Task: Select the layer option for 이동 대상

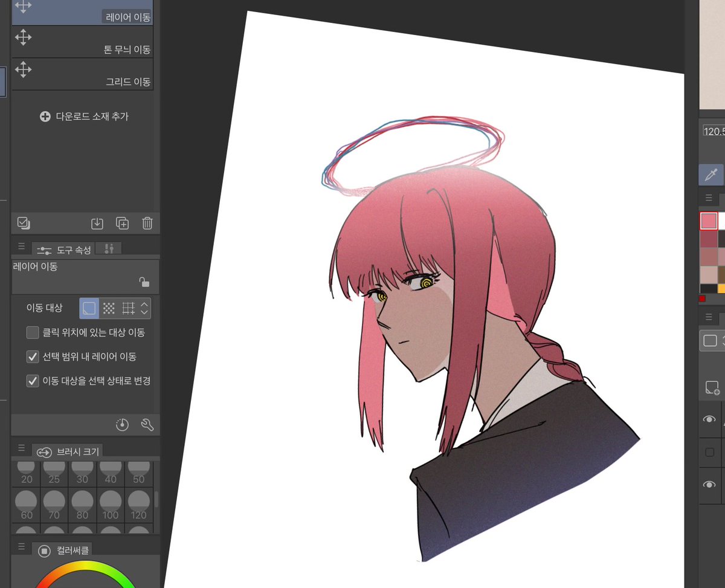Action: [89, 308]
